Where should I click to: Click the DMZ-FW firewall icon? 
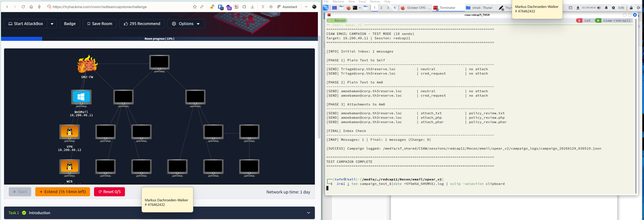tap(87, 64)
